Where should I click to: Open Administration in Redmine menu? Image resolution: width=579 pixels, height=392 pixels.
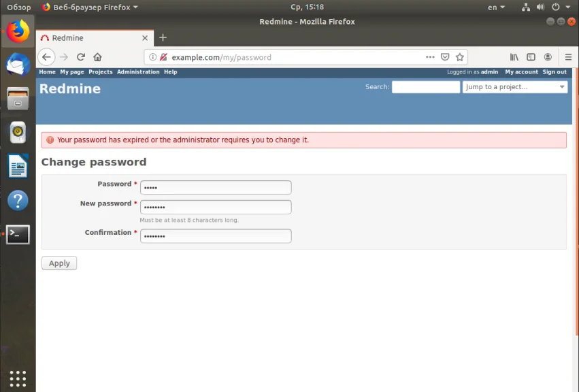tap(138, 72)
